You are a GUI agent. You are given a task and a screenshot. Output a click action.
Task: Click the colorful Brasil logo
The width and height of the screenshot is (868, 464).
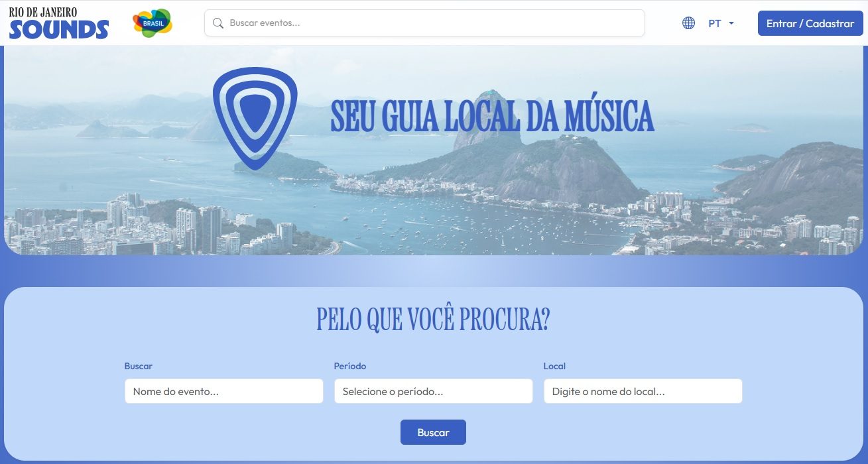(x=153, y=23)
